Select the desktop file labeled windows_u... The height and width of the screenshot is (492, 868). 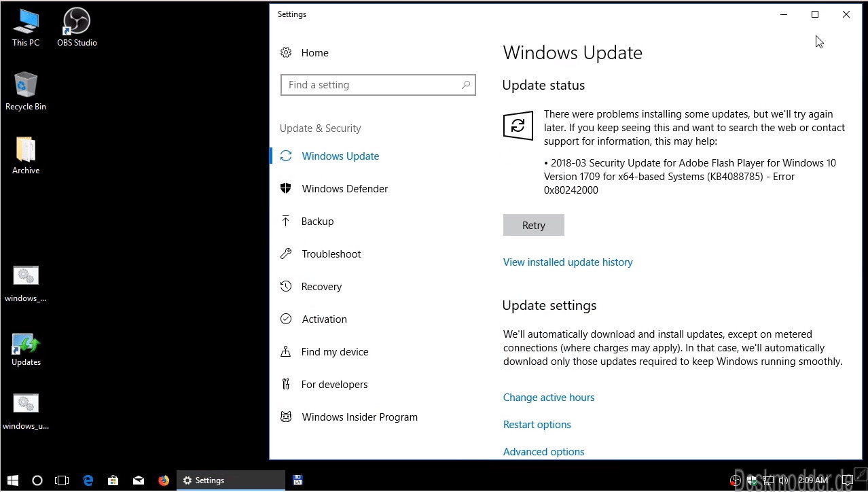click(x=26, y=412)
